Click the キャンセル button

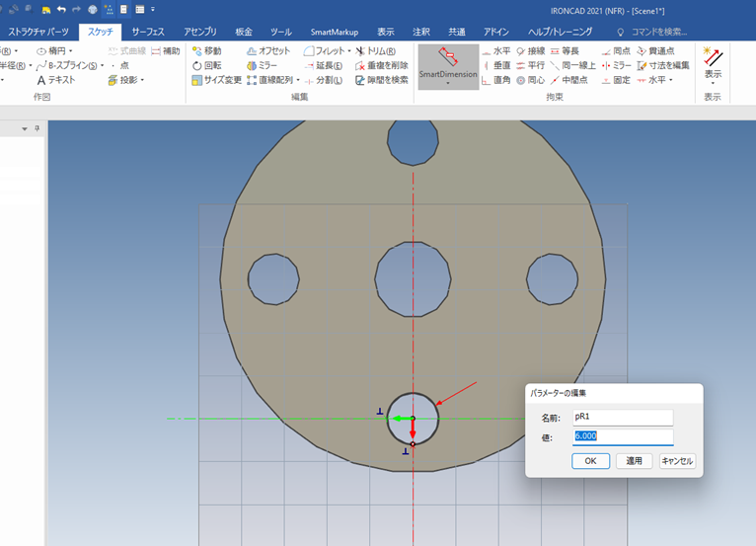[677, 461]
